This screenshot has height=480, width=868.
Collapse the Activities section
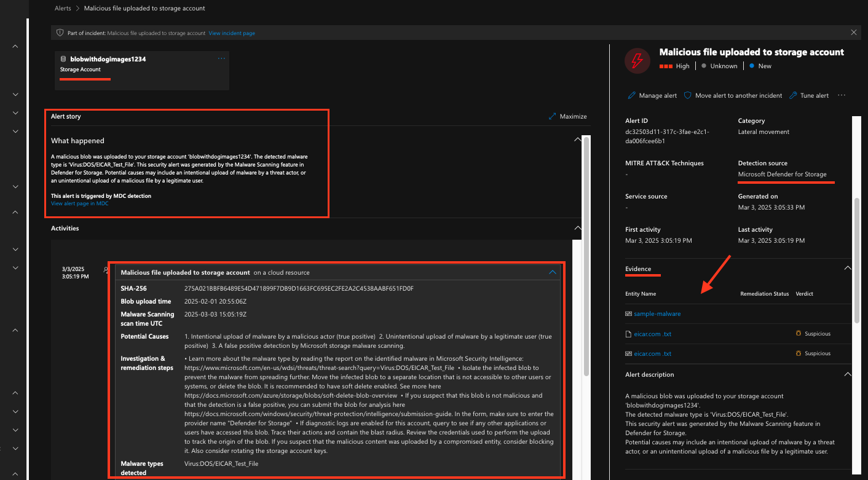click(577, 227)
